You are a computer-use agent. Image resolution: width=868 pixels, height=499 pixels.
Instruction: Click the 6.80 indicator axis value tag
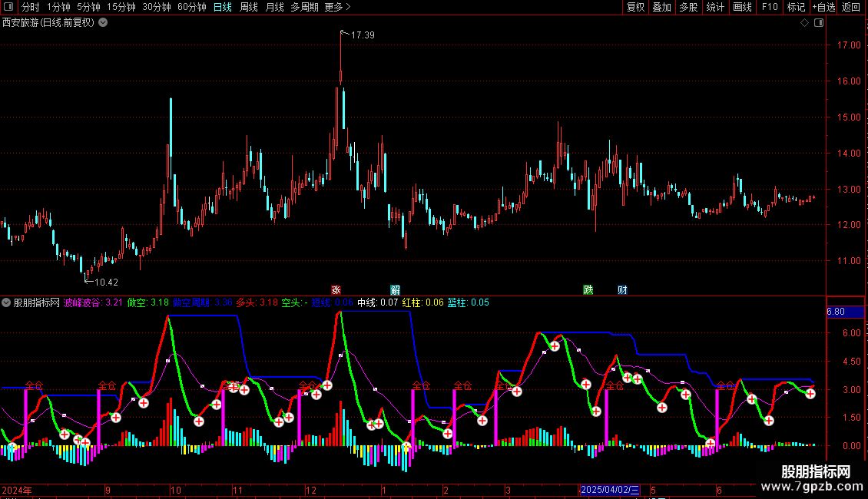pos(836,312)
